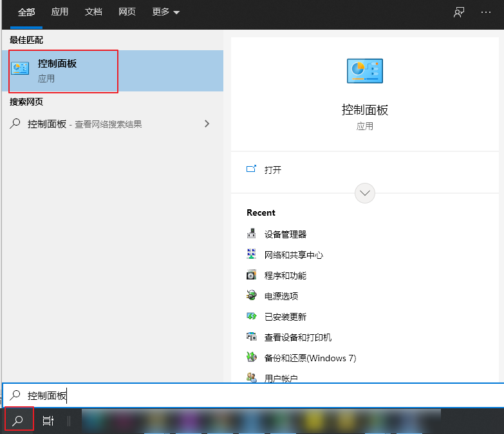Open 程序和功能 from the Recent list
This screenshot has width=504, height=434.
pyautogui.click(x=285, y=276)
